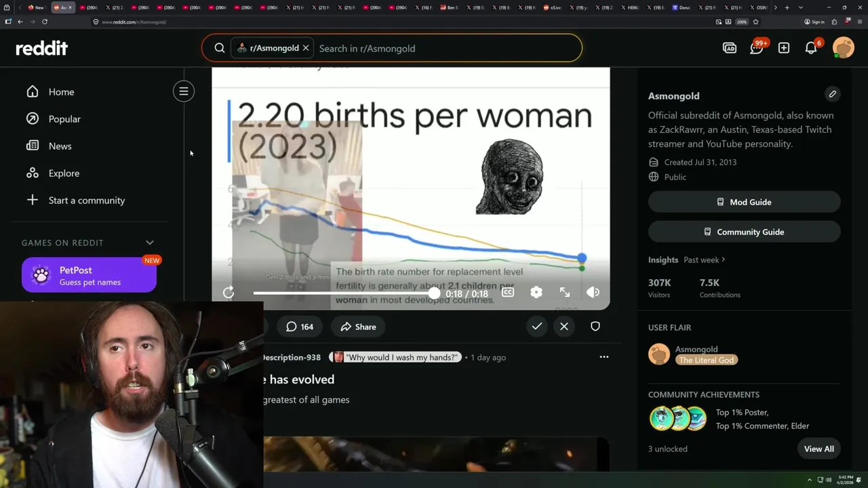Click the '1 day ago' timestamp
The image size is (868, 488).
(488, 357)
